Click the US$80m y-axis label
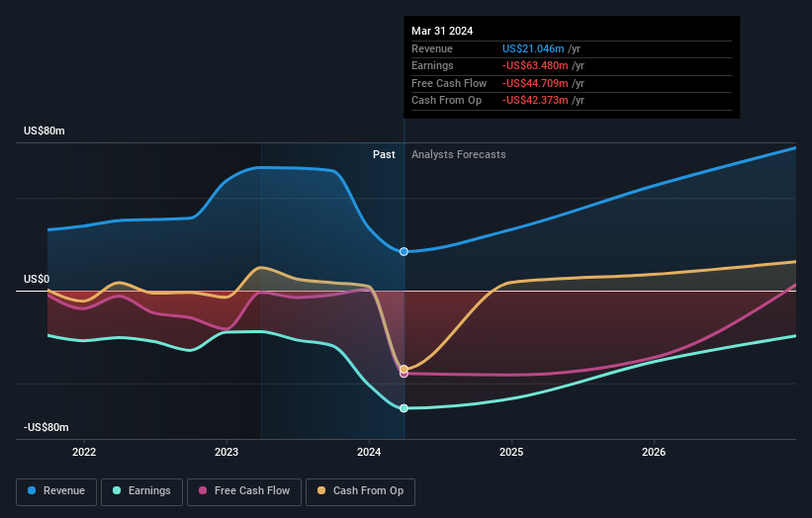812x518 pixels. (45, 130)
